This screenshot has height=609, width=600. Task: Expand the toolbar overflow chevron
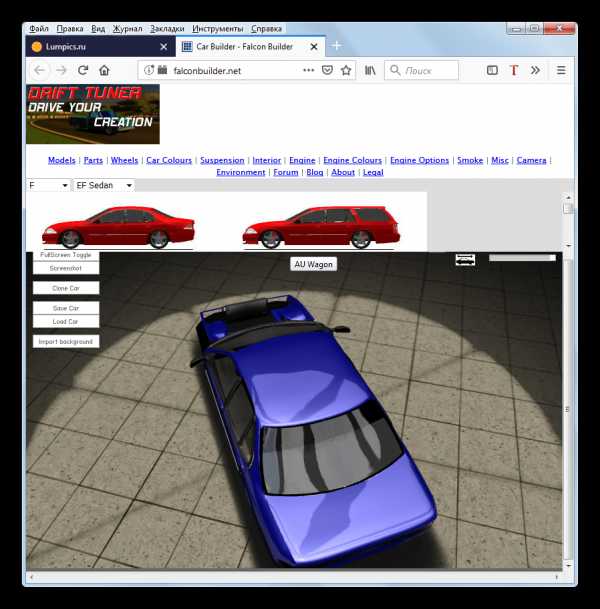(535, 70)
